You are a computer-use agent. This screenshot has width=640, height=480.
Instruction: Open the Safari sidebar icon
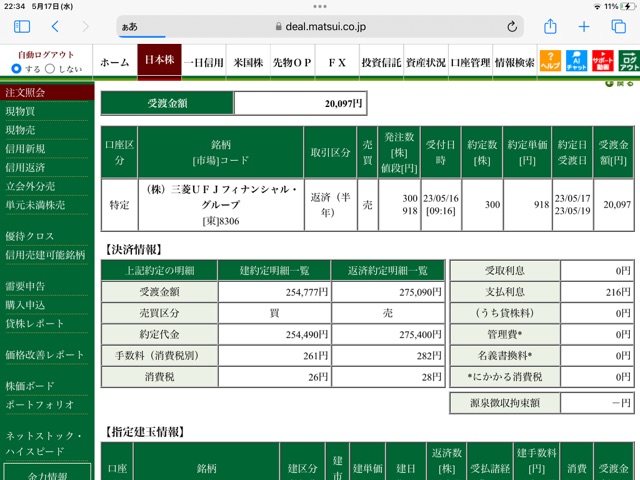click(22, 27)
